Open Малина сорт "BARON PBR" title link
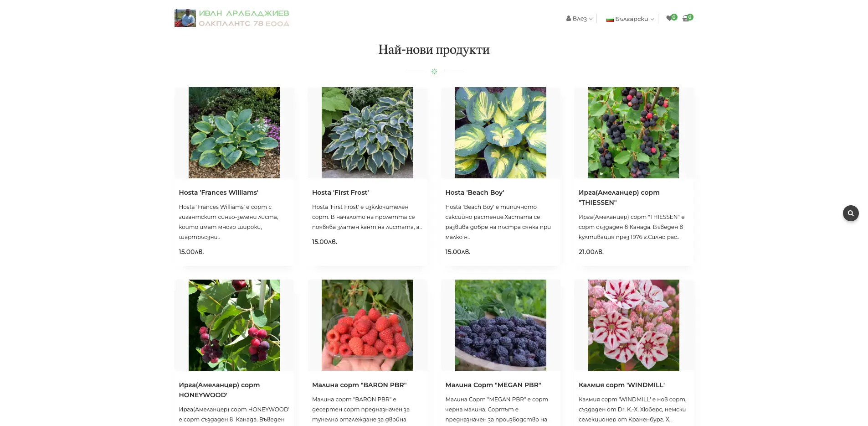868x426 pixels. [x=360, y=385]
